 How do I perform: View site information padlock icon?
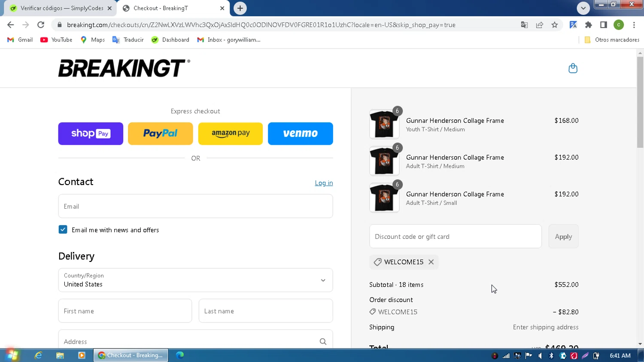coord(60,25)
